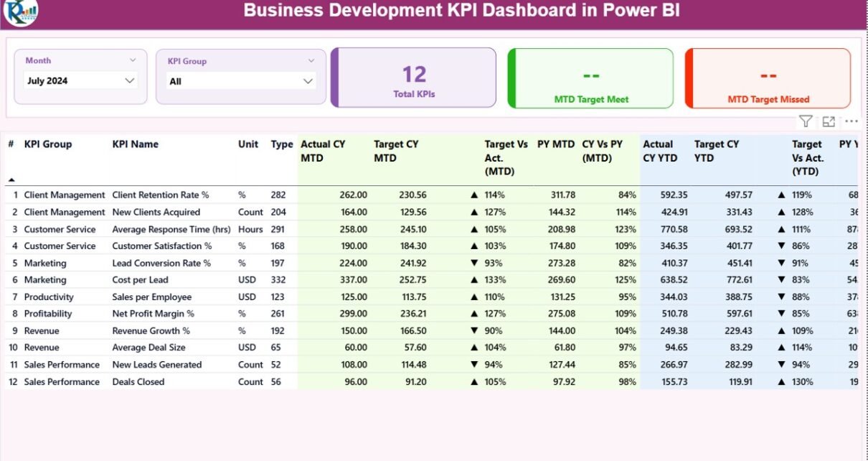Click the dashboard logo in the title bar

(x=20, y=12)
